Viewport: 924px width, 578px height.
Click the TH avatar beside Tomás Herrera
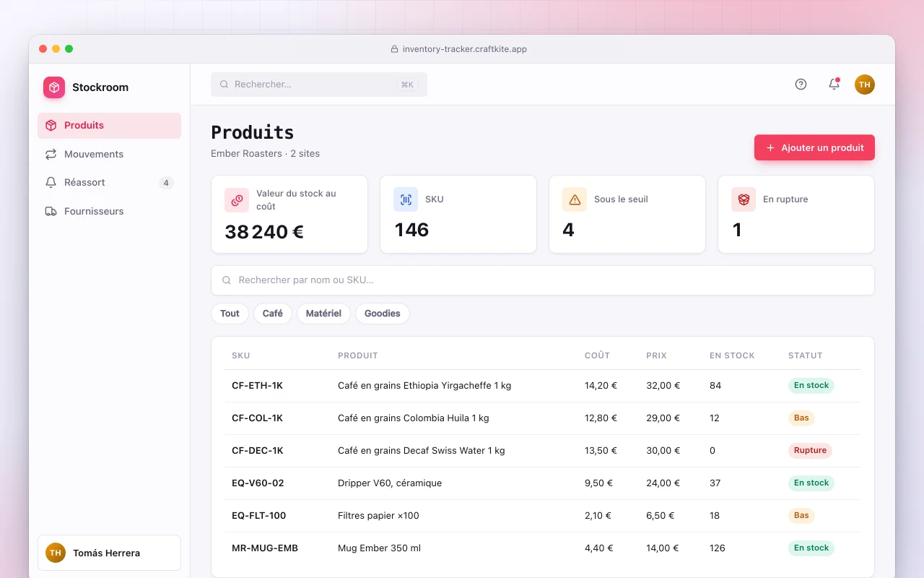pos(56,553)
